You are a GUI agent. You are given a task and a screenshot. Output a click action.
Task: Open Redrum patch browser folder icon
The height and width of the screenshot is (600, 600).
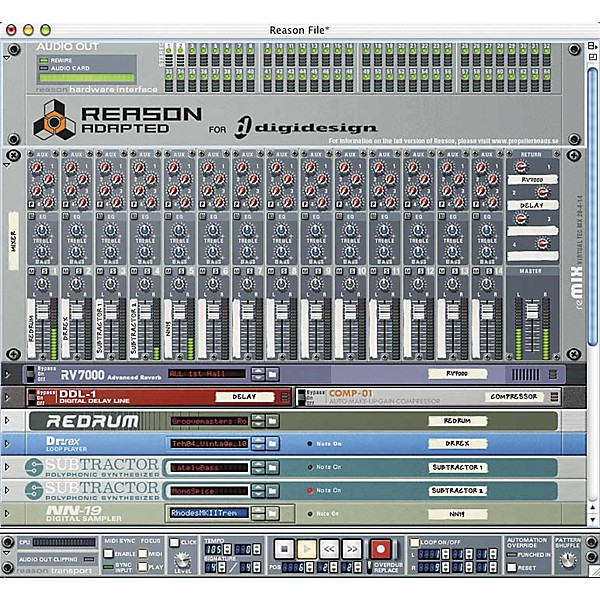pyautogui.click(x=272, y=421)
